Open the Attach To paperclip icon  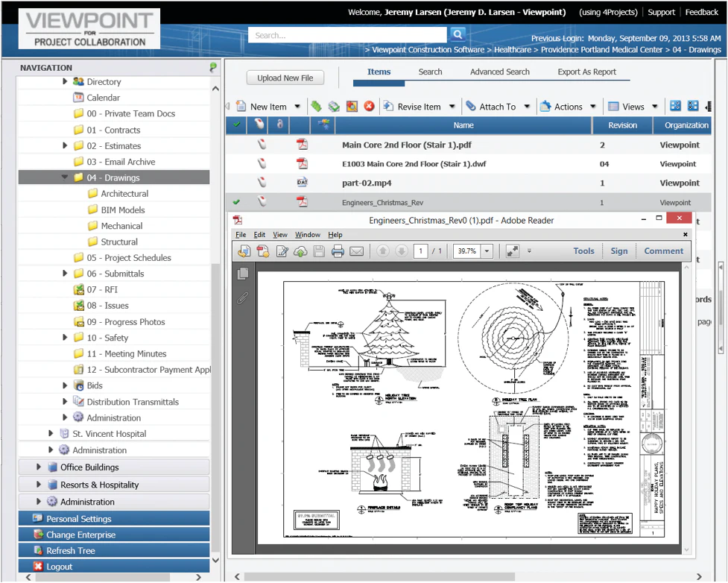tap(470, 107)
